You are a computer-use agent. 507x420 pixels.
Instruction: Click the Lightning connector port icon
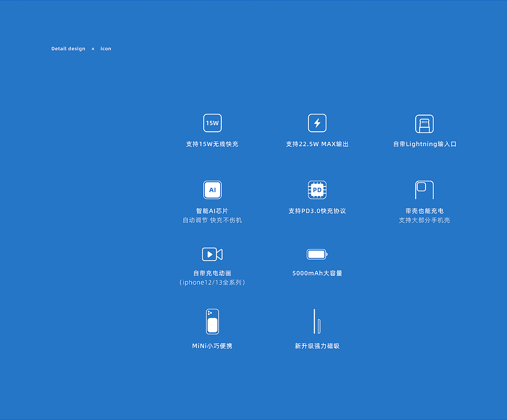(x=424, y=124)
